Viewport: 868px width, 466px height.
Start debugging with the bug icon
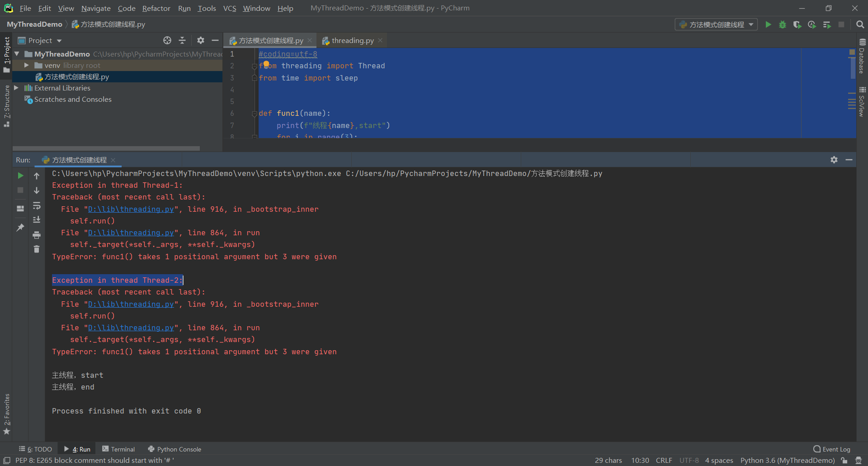783,24
